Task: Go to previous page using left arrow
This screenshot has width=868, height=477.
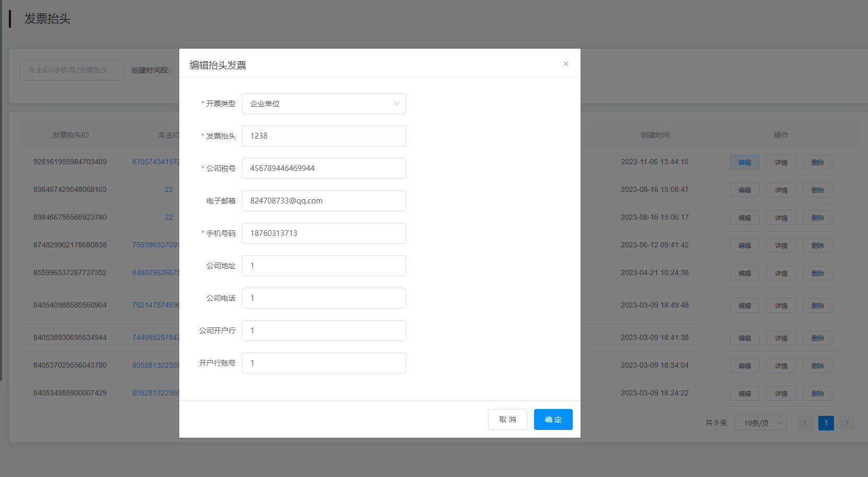Action: click(x=805, y=423)
